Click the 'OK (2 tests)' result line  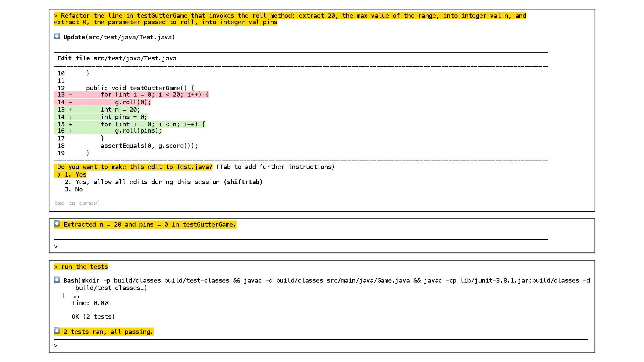click(x=93, y=317)
